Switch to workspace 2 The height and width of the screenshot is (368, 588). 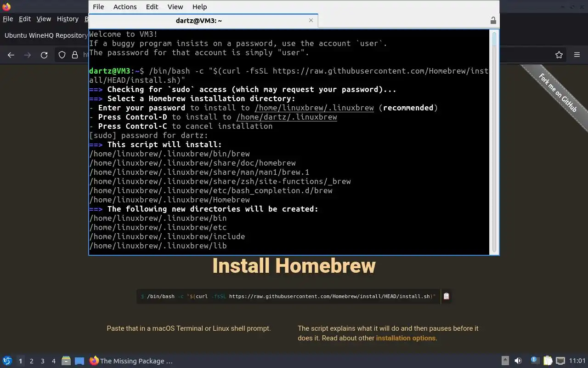(x=31, y=361)
